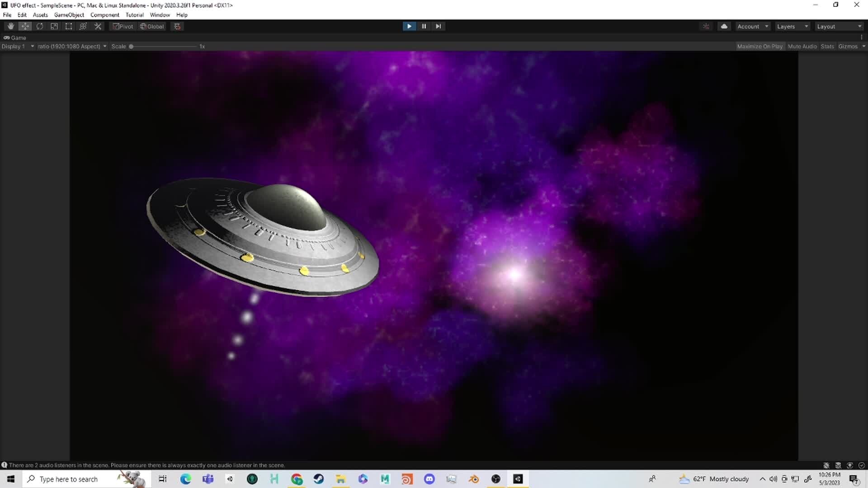This screenshot has width=868, height=488.
Task: Open the Display 1 dropdown
Action: pos(18,46)
